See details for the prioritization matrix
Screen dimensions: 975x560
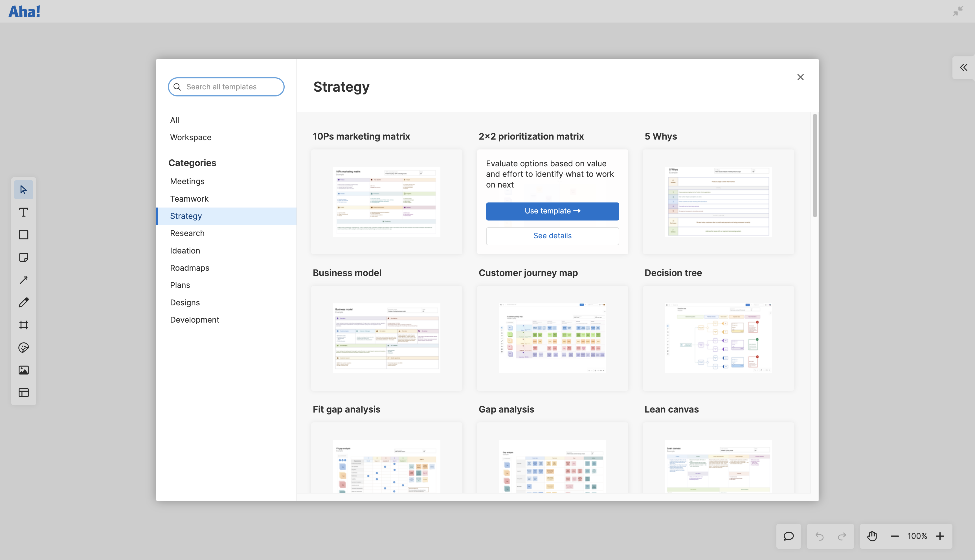click(x=552, y=235)
